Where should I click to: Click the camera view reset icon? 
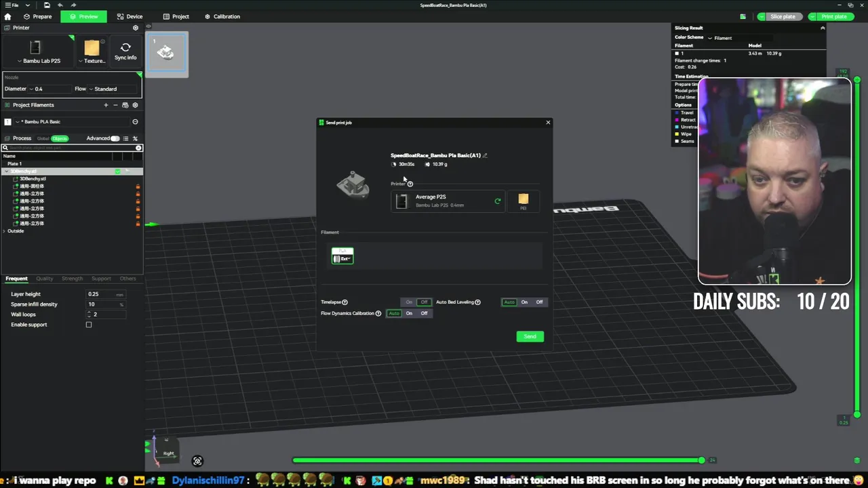point(197,462)
